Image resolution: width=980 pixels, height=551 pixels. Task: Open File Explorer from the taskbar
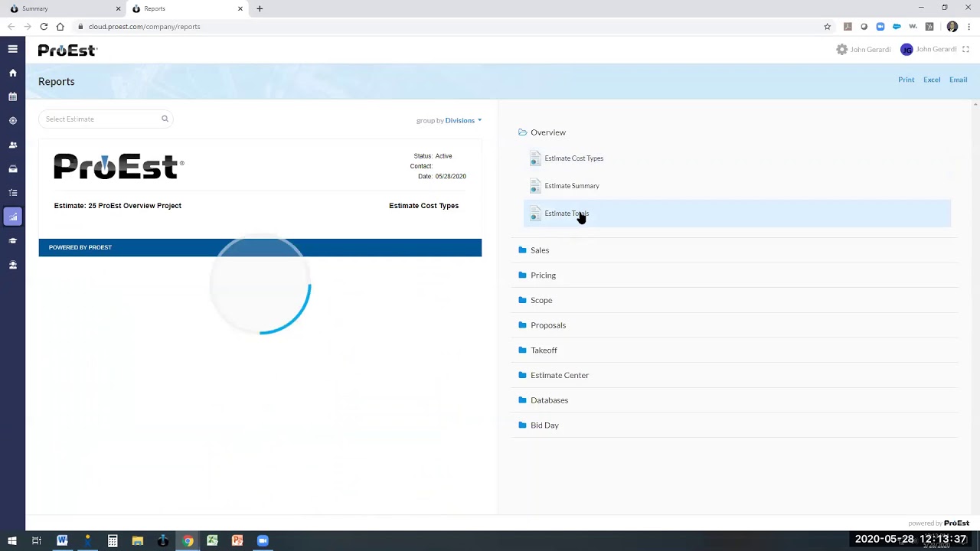[x=138, y=541]
